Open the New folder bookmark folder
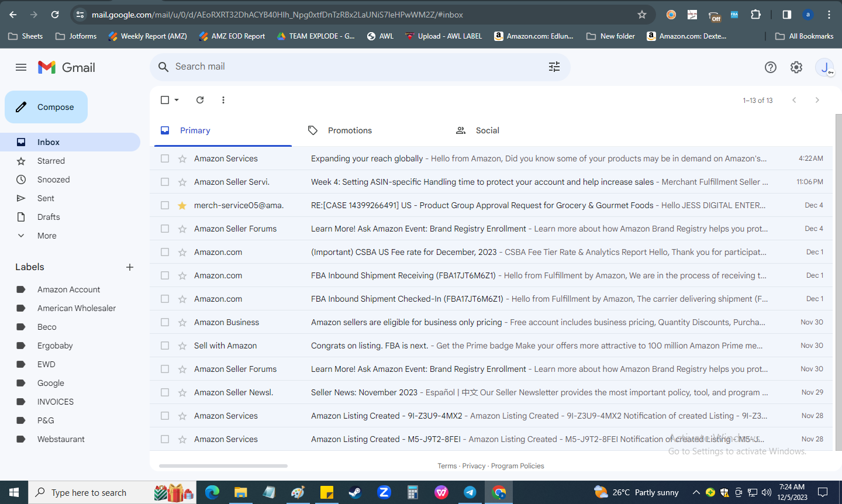This screenshot has width=842, height=504. pyautogui.click(x=610, y=36)
